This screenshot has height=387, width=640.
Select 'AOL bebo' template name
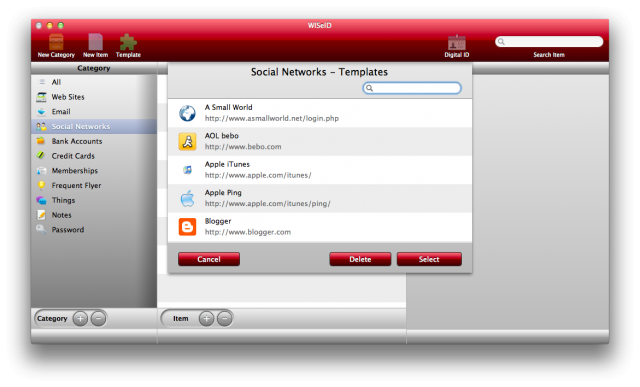(x=222, y=136)
